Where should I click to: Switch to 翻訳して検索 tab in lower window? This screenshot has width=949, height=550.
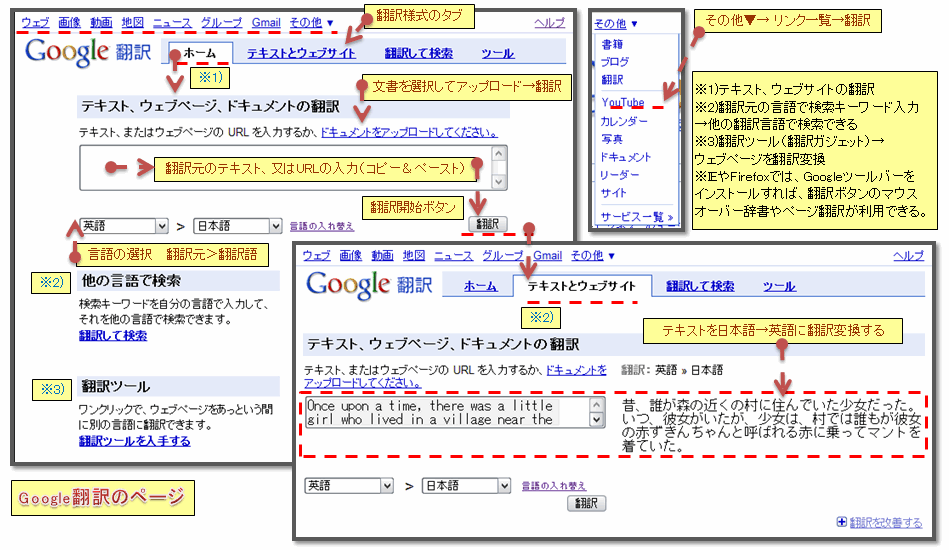[x=700, y=286]
